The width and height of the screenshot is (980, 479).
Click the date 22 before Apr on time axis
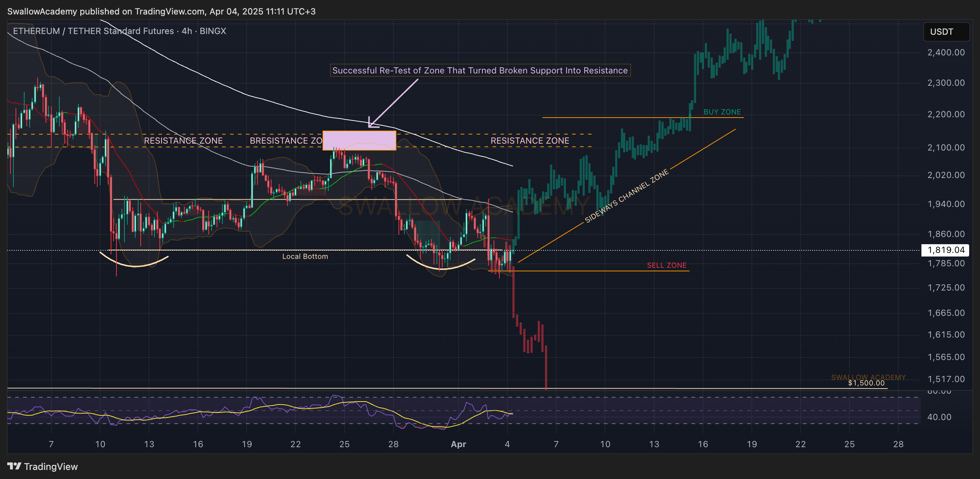click(x=295, y=444)
